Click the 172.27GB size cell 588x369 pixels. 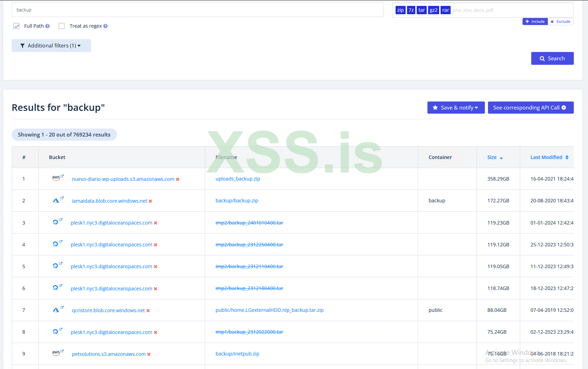498,201
